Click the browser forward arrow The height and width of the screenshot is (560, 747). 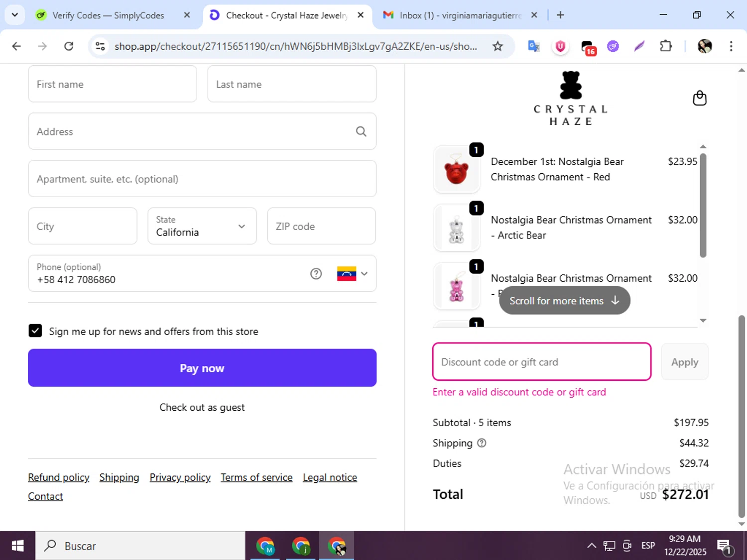point(42,46)
